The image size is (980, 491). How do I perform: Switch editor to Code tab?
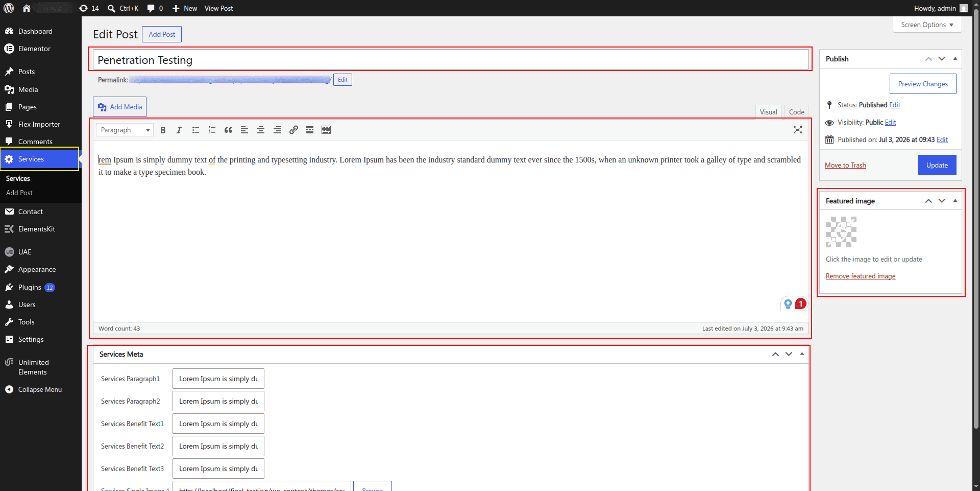[796, 112]
